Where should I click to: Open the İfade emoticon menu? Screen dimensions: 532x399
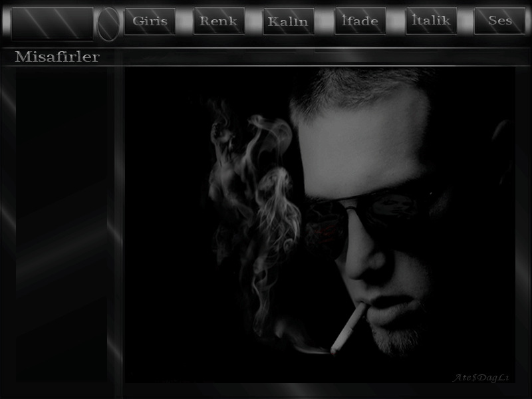[x=360, y=21]
